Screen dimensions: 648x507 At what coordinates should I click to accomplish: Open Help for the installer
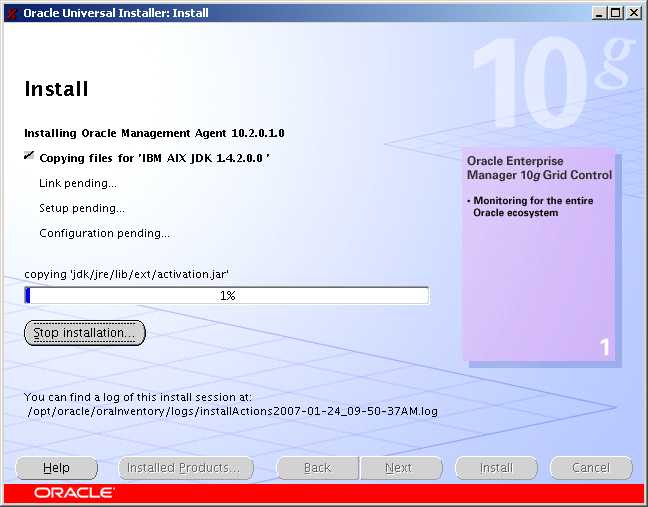click(x=57, y=468)
